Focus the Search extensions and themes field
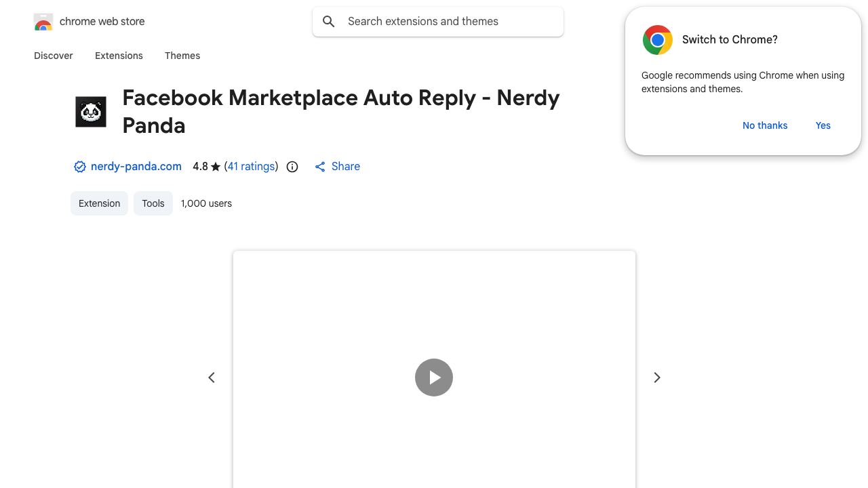 438,22
